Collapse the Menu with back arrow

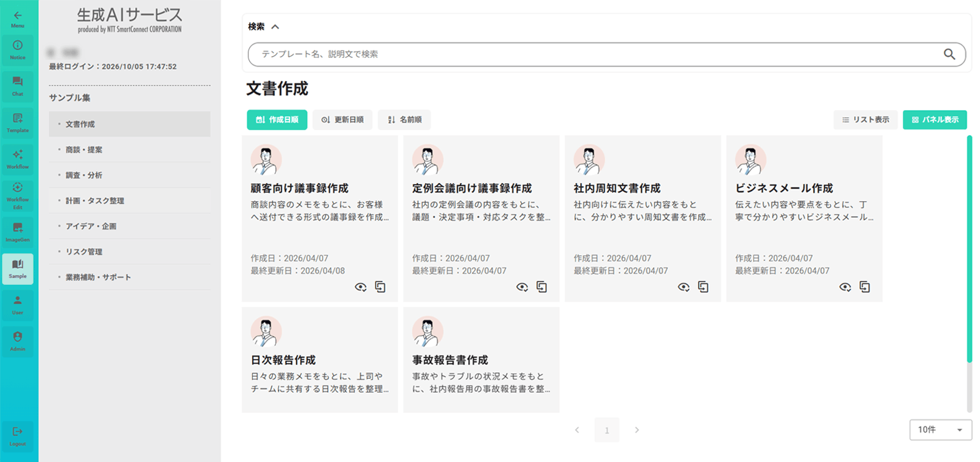coord(17,19)
